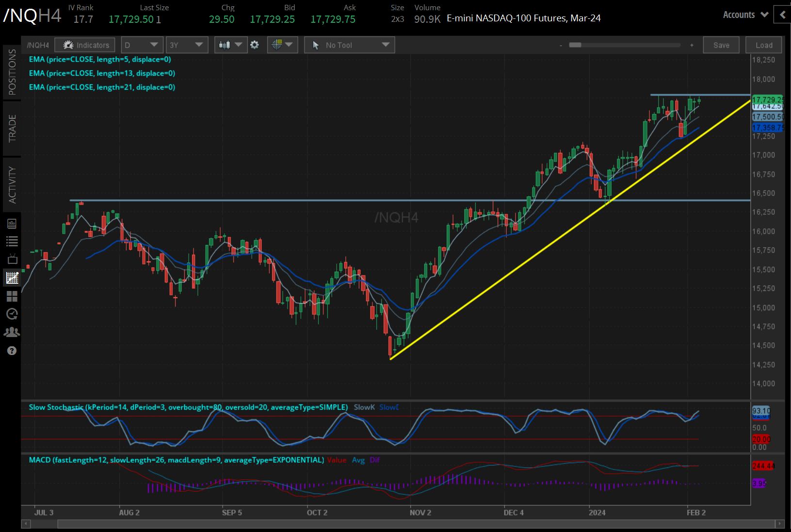Open the trade history clock icon
The height and width of the screenshot is (532, 791).
click(12, 314)
